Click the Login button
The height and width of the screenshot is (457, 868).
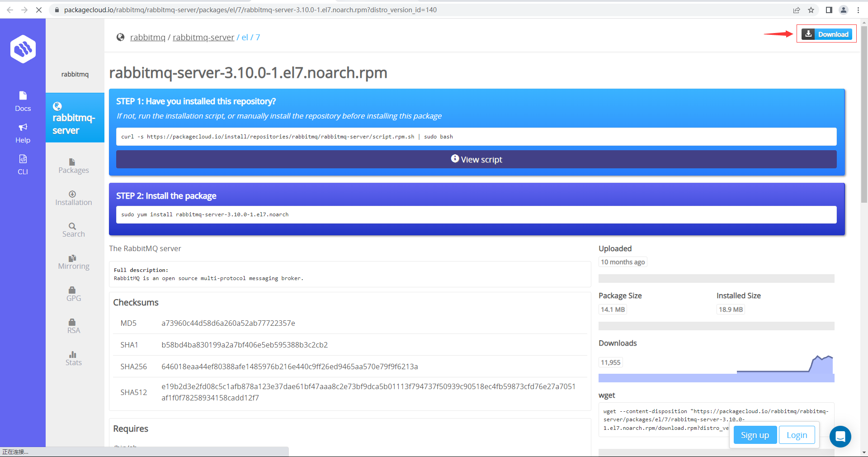pos(797,435)
